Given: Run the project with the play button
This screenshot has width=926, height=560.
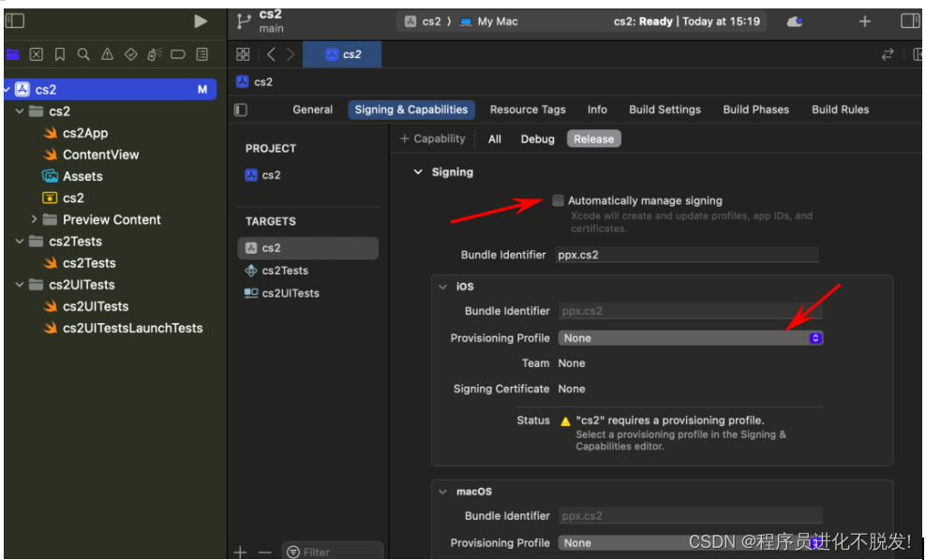Looking at the screenshot, I should 201,22.
